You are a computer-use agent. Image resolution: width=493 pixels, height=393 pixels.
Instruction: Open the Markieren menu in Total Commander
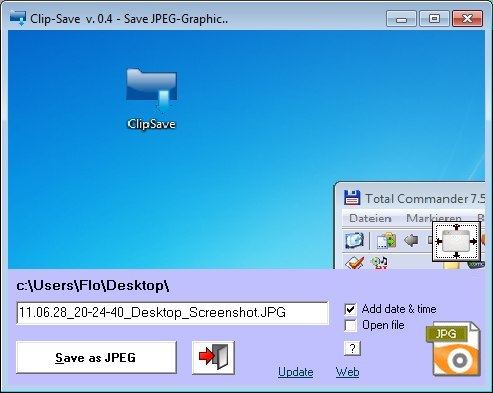(x=433, y=218)
